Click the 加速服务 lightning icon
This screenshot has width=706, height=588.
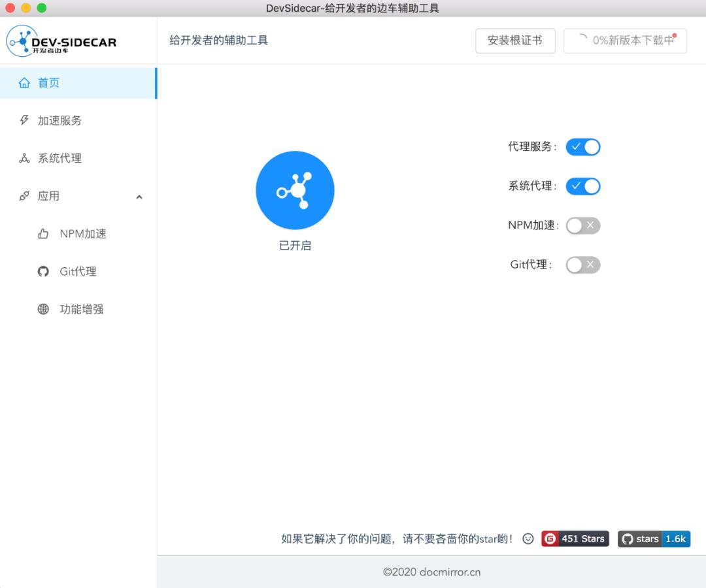[x=24, y=120]
